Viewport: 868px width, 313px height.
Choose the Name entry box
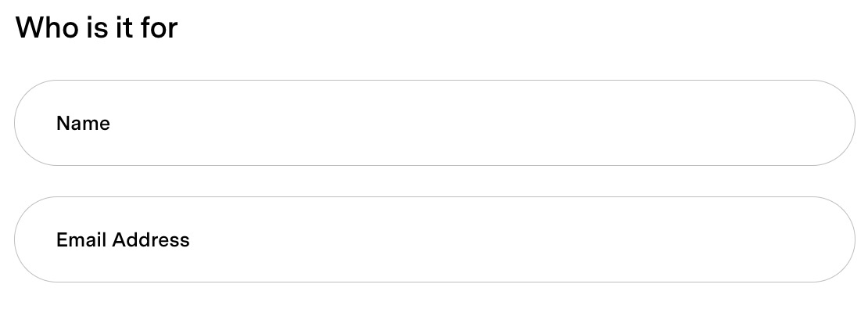[x=435, y=123]
